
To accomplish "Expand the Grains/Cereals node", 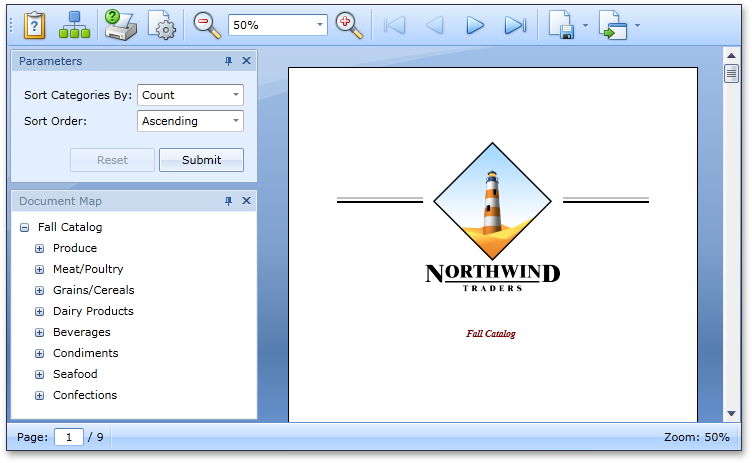I will point(39,291).
